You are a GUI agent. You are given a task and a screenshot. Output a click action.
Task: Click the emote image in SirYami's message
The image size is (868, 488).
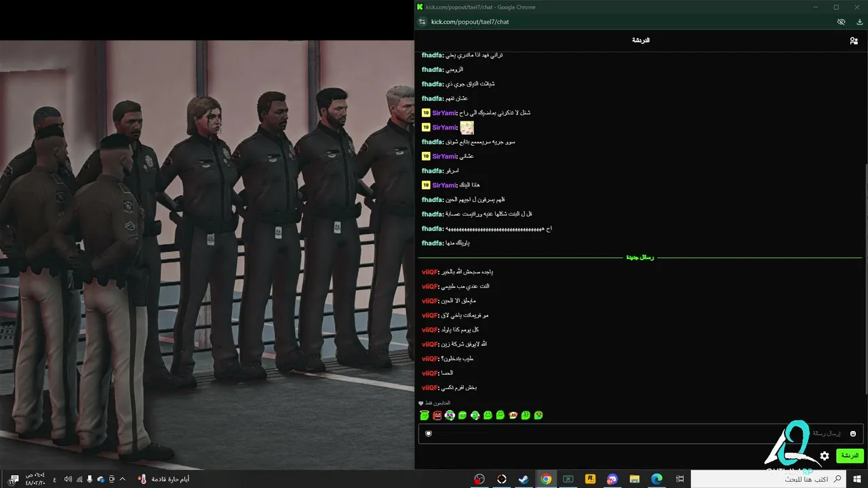coord(467,127)
